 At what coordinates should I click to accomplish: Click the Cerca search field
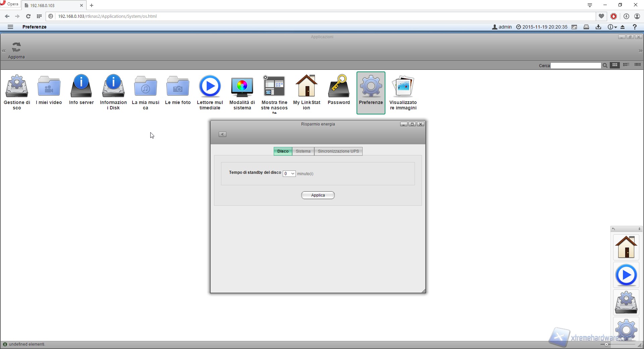(x=576, y=66)
